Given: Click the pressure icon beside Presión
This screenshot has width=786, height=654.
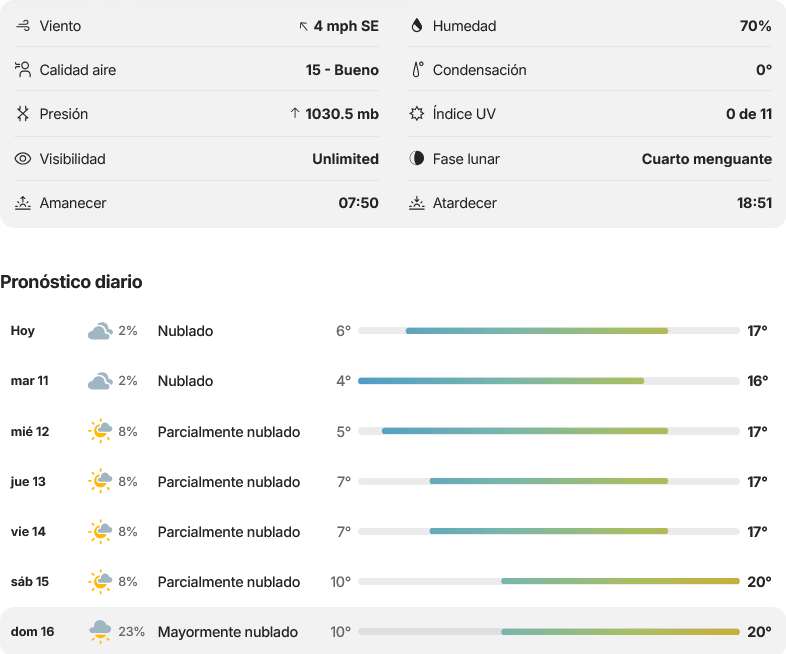Looking at the screenshot, I should click(23, 114).
